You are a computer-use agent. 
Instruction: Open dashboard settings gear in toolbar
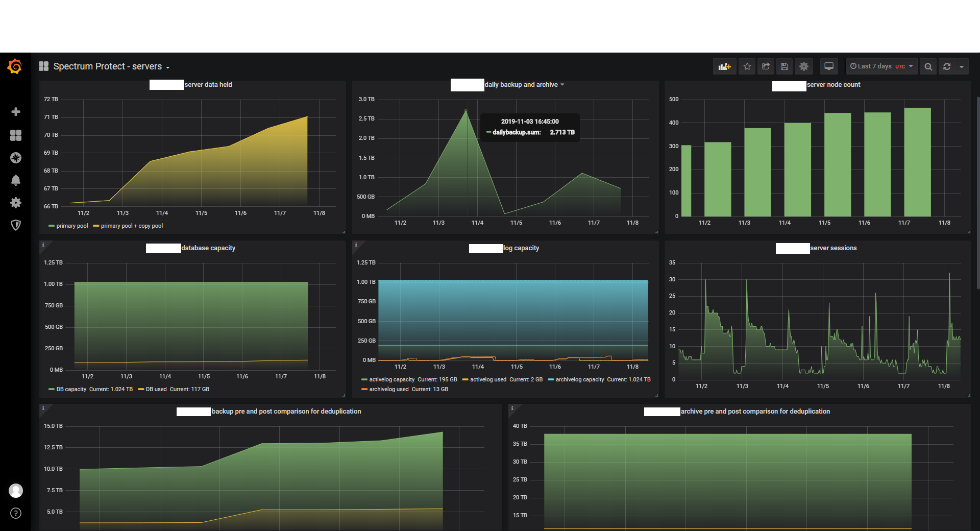pyautogui.click(x=804, y=66)
